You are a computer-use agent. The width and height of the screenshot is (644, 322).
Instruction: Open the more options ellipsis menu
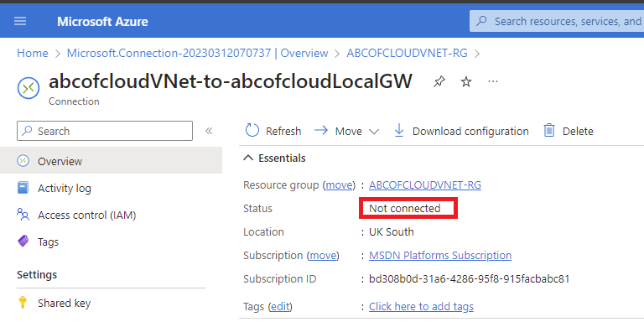click(x=493, y=81)
